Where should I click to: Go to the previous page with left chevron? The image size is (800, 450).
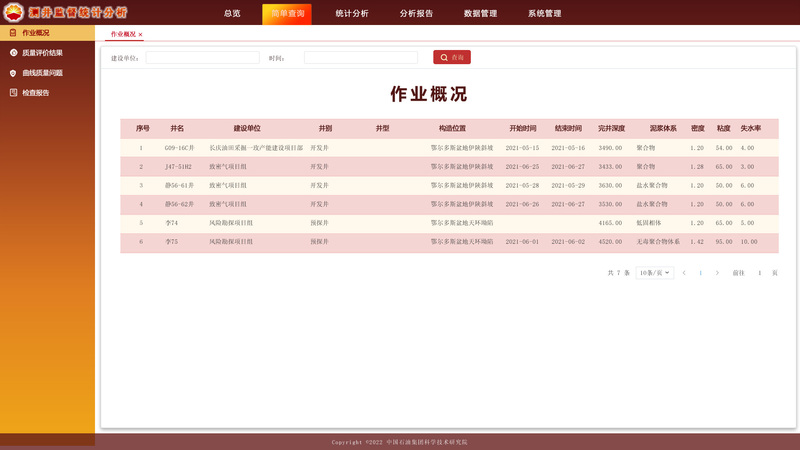point(684,273)
